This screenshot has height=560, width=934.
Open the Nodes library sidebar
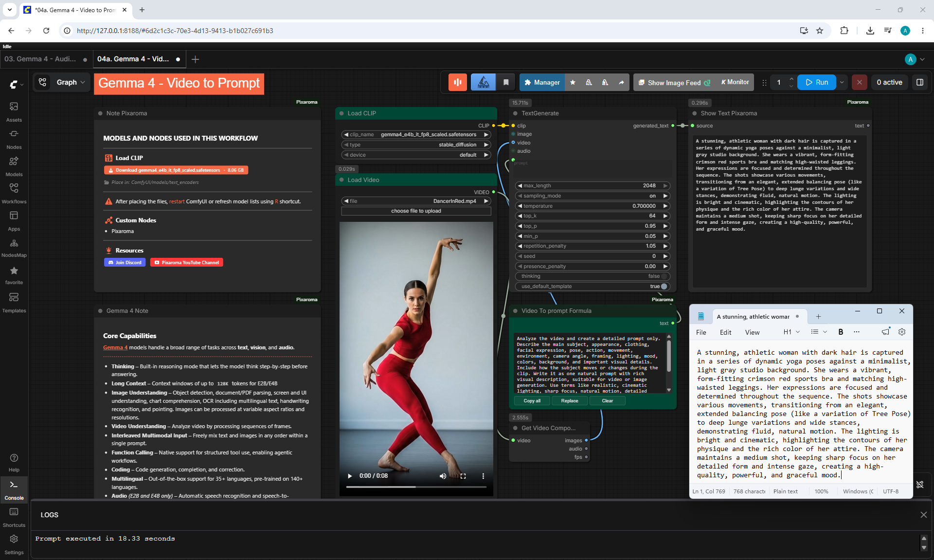[x=14, y=139]
